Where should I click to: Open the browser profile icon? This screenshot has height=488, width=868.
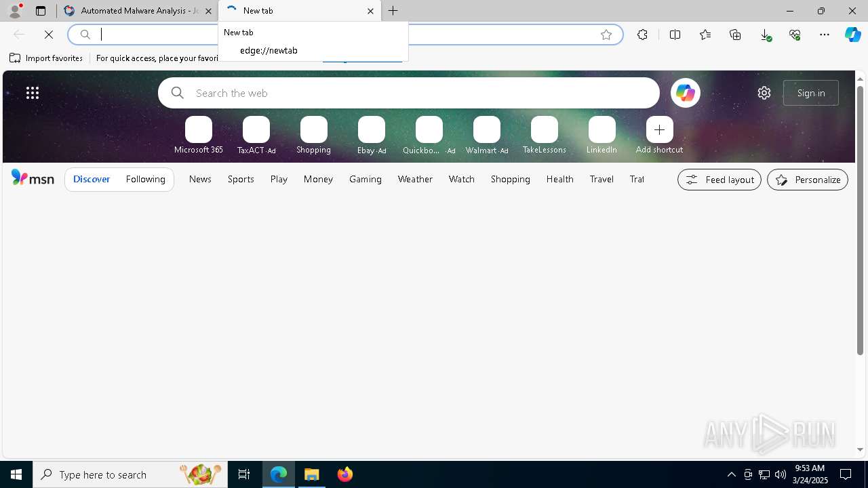(14, 11)
